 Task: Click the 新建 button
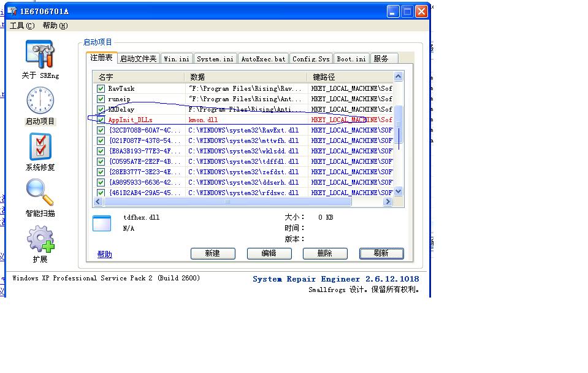213,253
